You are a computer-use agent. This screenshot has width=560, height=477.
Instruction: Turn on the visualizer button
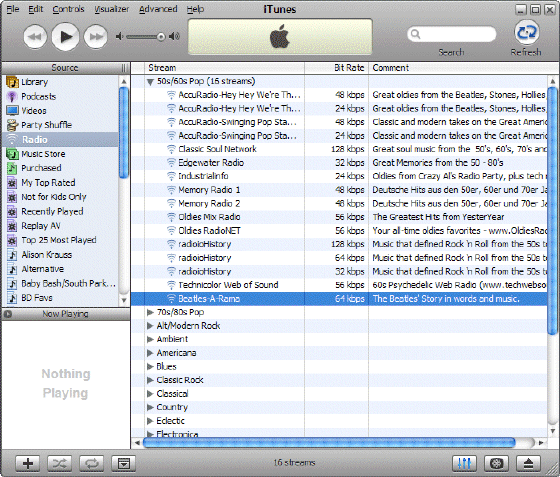pyautogui.click(x=496, y=463)
